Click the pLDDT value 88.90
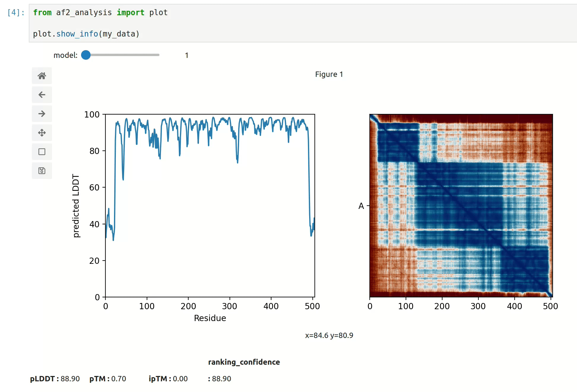 click(x=70, y=379)
